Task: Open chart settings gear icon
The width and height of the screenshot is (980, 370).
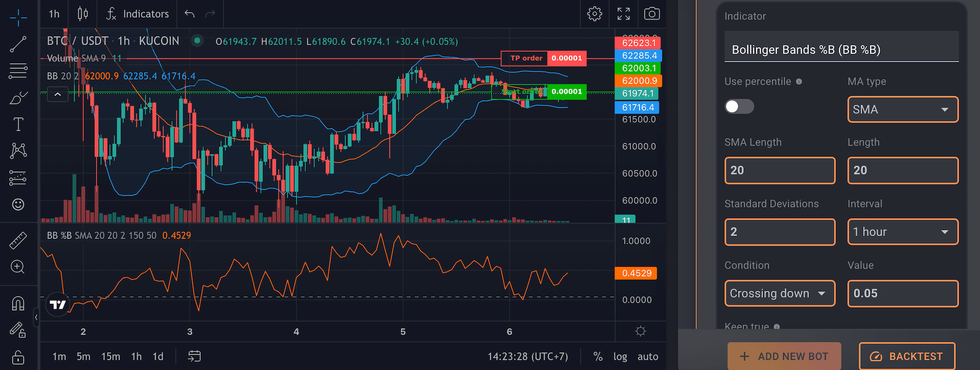Action: 595,14
